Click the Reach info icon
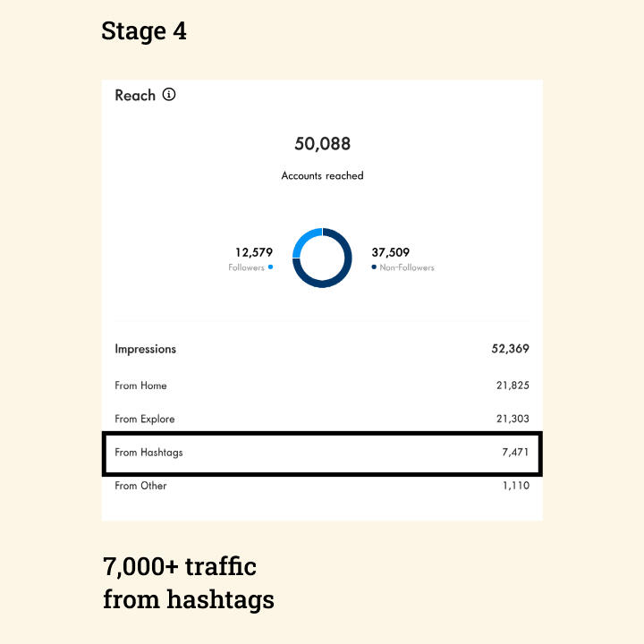The image size is (644, 644). coord(169,95)
